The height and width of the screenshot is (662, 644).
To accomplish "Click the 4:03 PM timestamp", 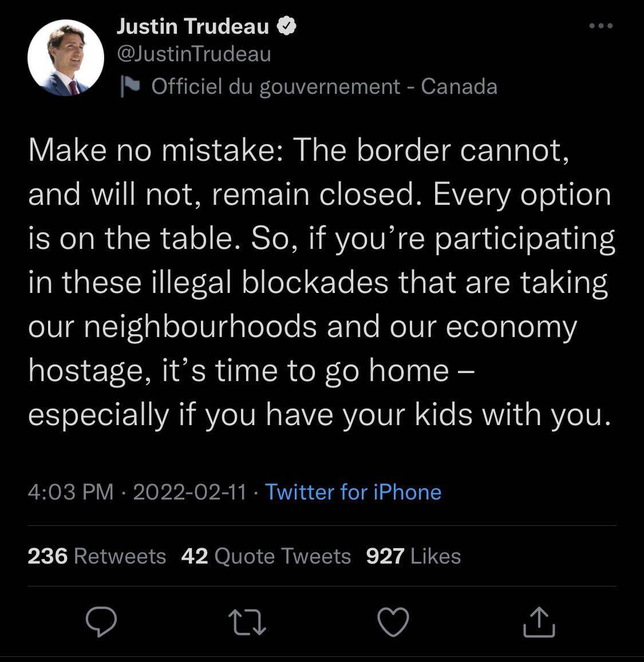I will (x=71, y=492).
